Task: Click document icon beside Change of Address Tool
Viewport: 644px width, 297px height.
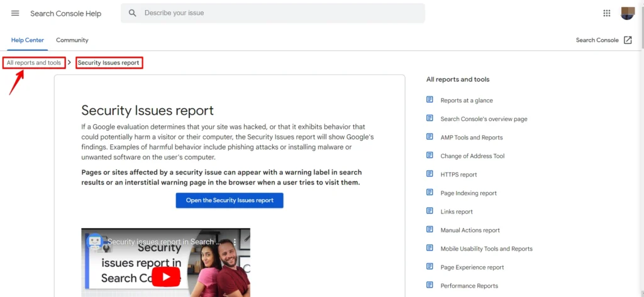Action: (430, 155)
